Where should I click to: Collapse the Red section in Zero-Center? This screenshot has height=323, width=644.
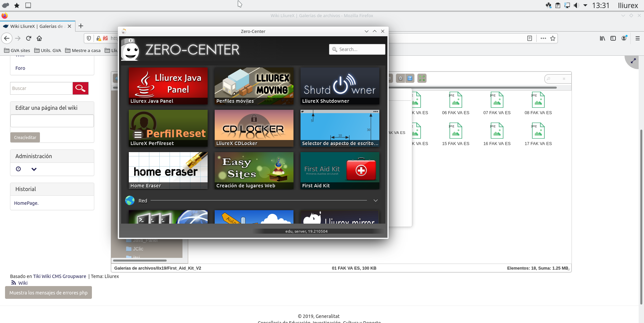pos(376,200)
